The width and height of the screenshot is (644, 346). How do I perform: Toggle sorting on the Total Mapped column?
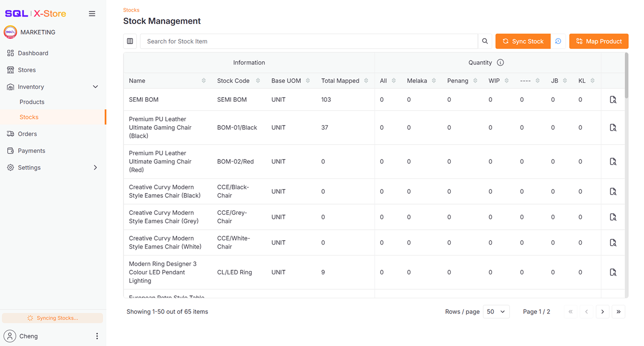tap(366, 81)
